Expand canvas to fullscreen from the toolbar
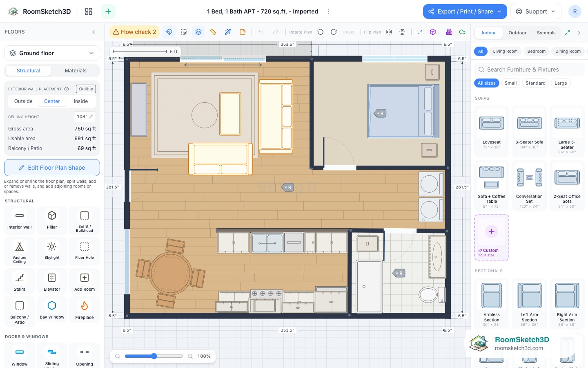588x368 pixels. click(x=420, y=32)
